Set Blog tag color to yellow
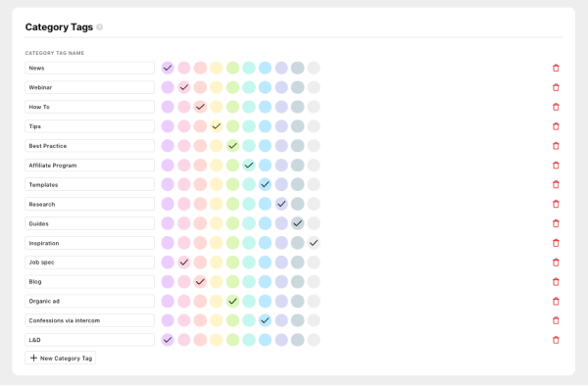This screenshot has height=386, width=588. (217, 282)
